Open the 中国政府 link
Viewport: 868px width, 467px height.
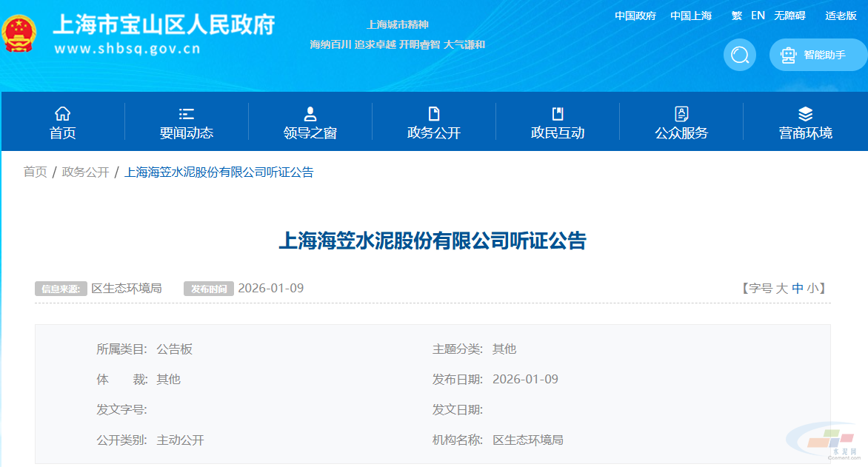[x=635, y=16]
